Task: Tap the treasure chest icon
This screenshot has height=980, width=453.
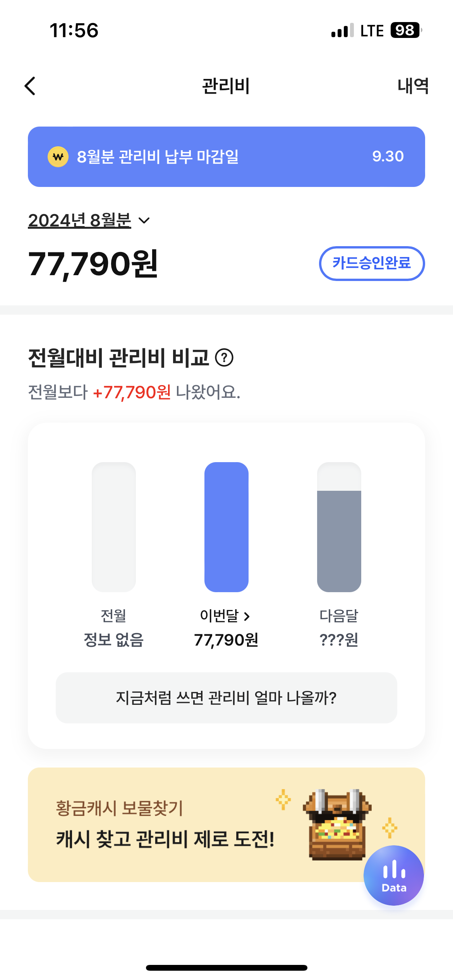Action: pos(337,824)
